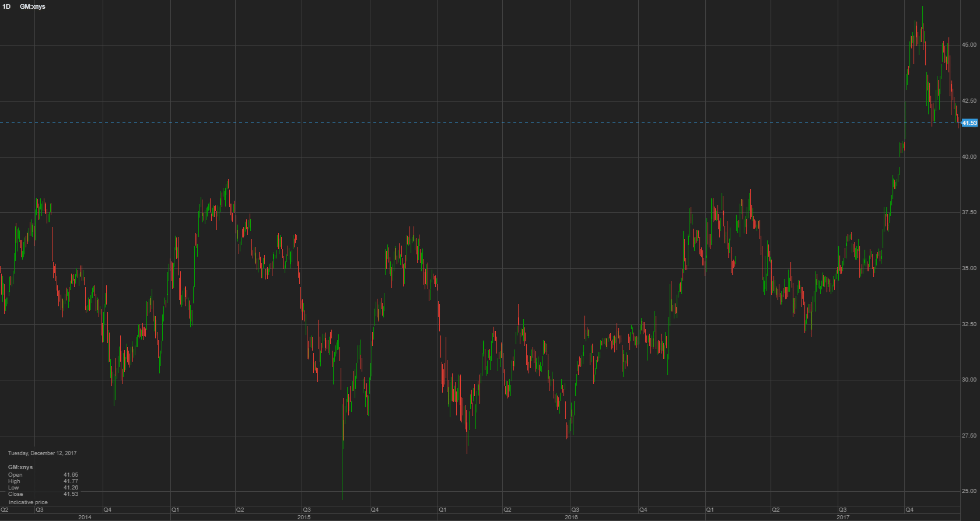Select the Open 41.65 value in info panel
Image resolution: width=980 pixels, height=521 pixels.
71,475
